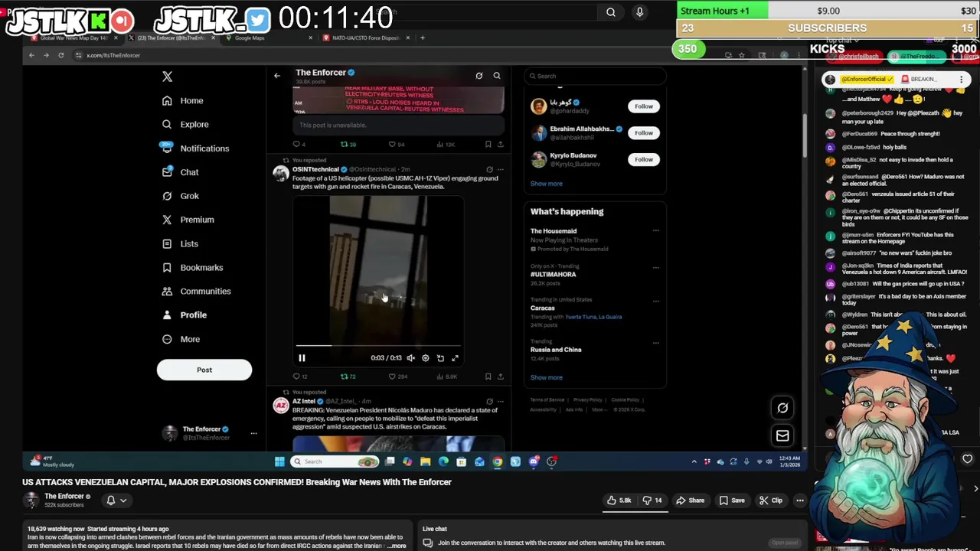The image size is (980, 551).
Task: Bookmark the OSINTtechnical post
Action: point(488,377)
